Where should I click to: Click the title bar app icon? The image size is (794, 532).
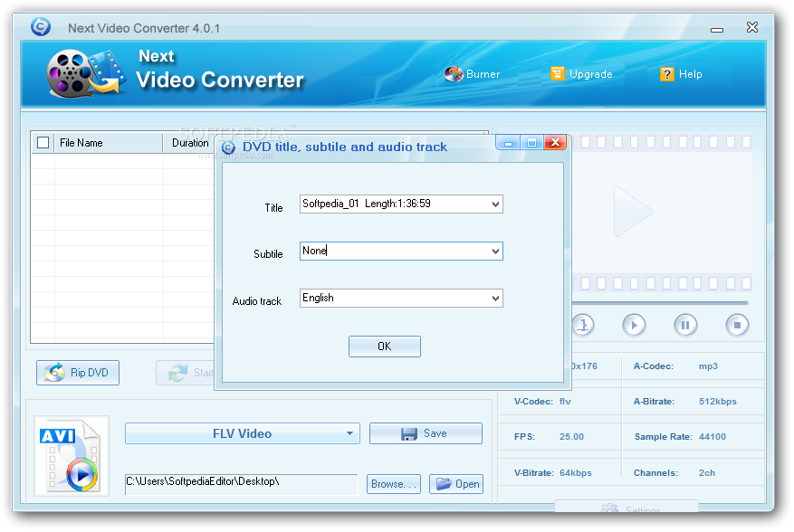click(41, 26)
